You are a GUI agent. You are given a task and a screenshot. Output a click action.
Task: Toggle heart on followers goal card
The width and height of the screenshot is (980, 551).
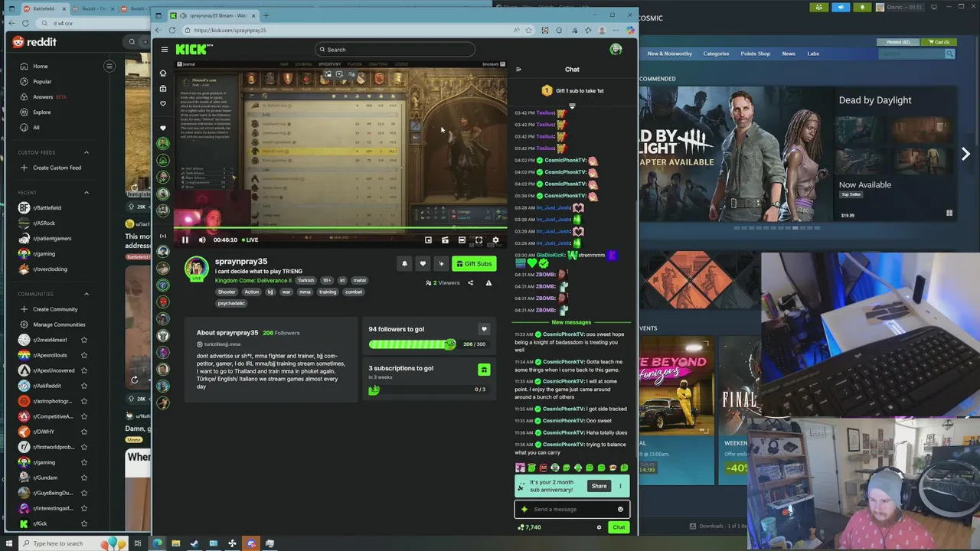pos(484,329)
